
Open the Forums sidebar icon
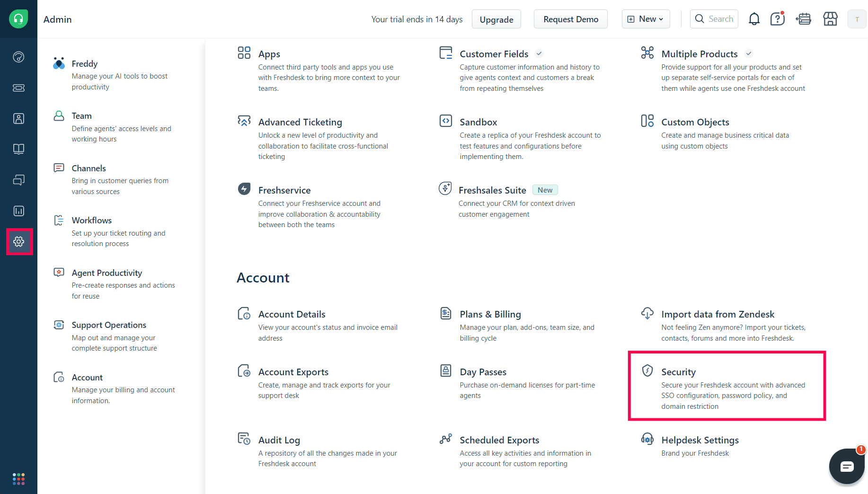click(x=18, y=180)
